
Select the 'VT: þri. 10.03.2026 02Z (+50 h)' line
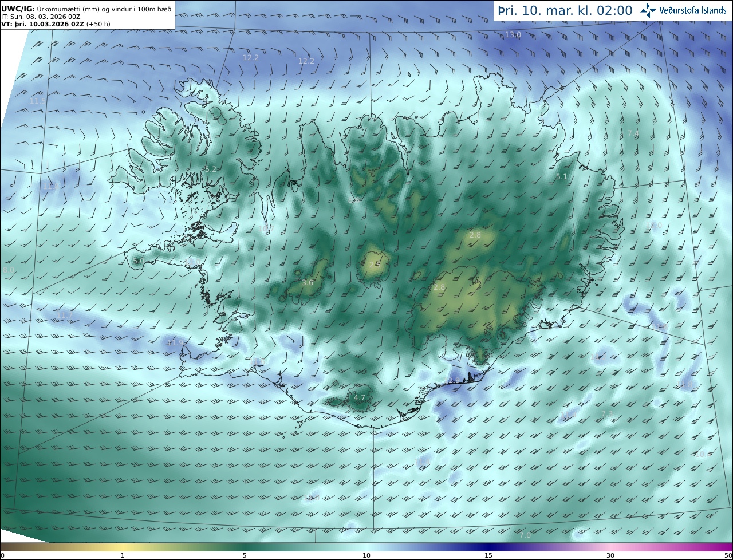click(56, 24)
